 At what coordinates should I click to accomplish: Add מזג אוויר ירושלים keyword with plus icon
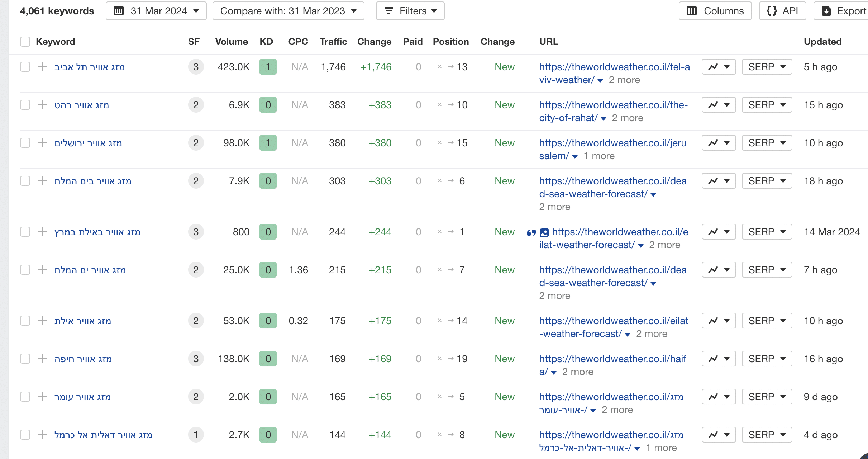pyautogui.click(x=42, y=143)
